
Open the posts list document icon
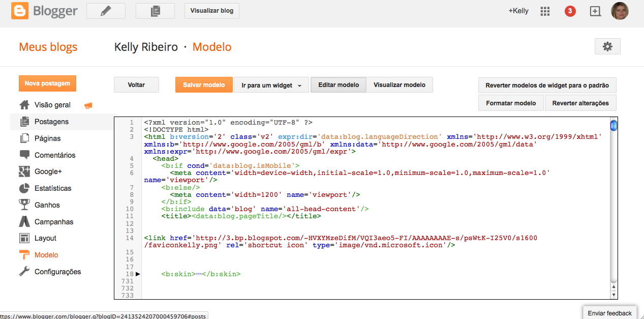[155, 11]
